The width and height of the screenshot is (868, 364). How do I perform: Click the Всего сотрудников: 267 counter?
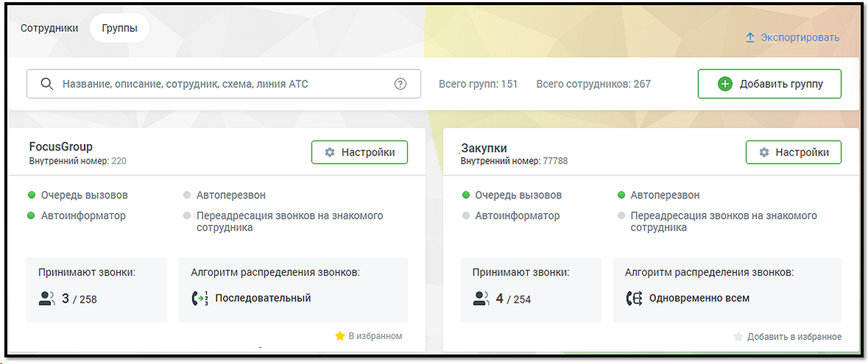tap(594, 84)
